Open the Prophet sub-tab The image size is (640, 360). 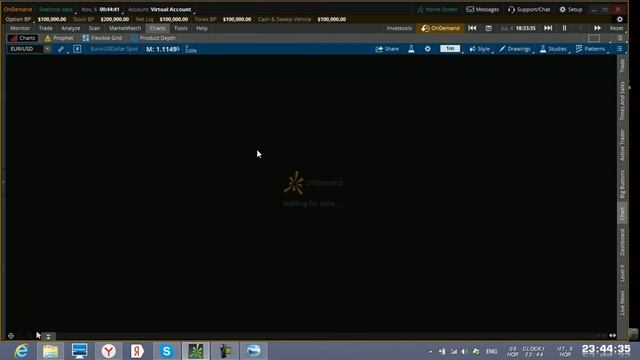(x=59, y=38)
